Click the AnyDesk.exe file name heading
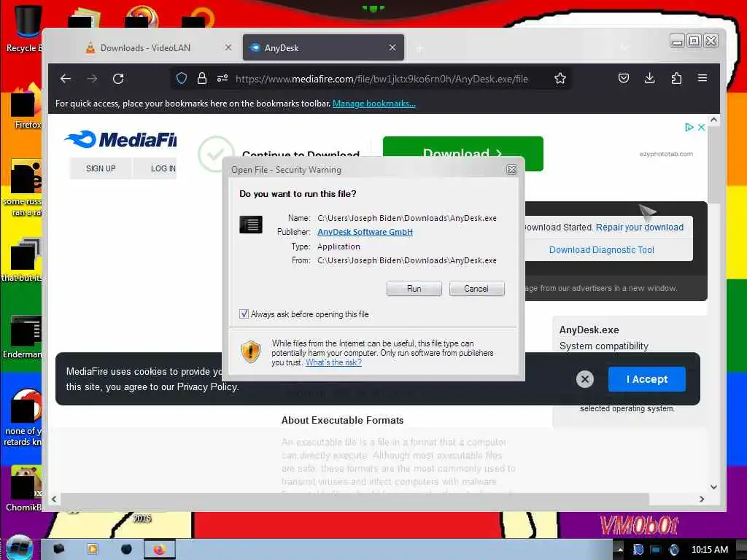Screen dimensions: 747x560 pyautogui.click(x=589, y=330)
